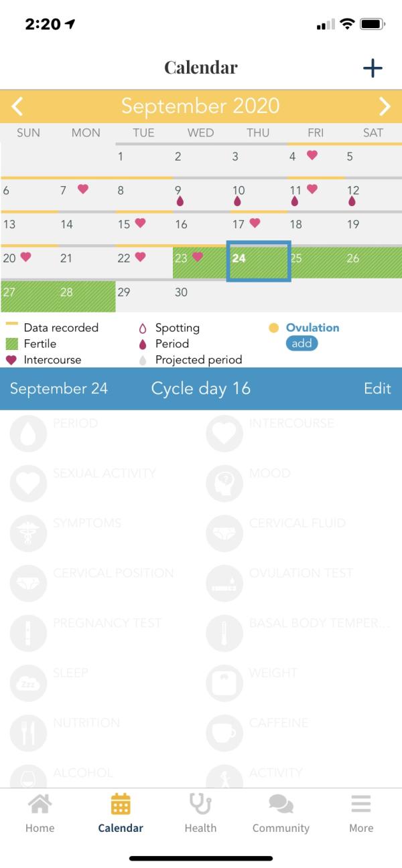
Task: Select September 9 period day
Action: click(x=200, y=195)
